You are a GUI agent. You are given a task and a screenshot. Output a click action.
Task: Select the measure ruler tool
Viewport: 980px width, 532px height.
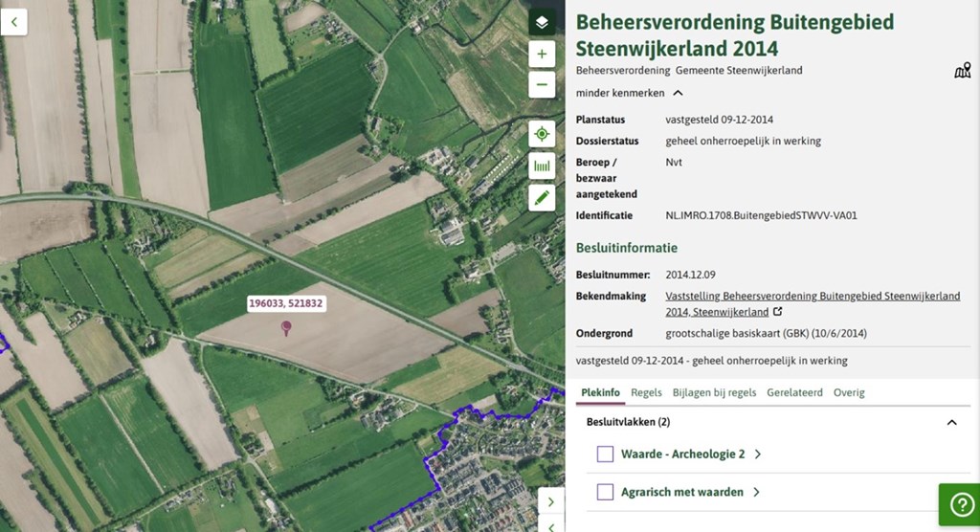(x=542, y=166)
